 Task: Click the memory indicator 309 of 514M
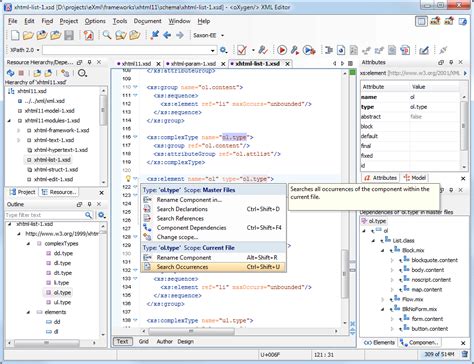(x=439, y=354)
